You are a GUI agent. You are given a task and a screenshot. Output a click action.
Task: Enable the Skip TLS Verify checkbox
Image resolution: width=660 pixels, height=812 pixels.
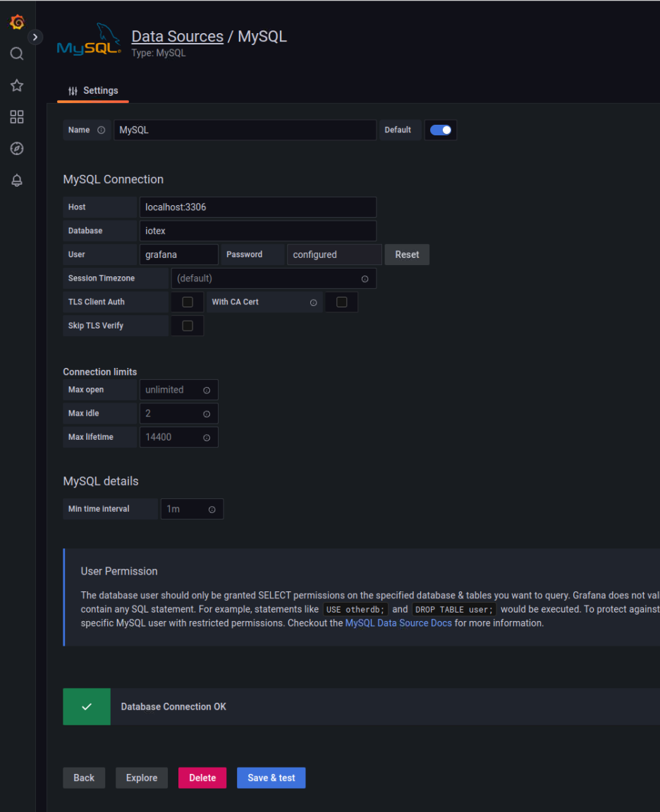click(x=188, y=326)
